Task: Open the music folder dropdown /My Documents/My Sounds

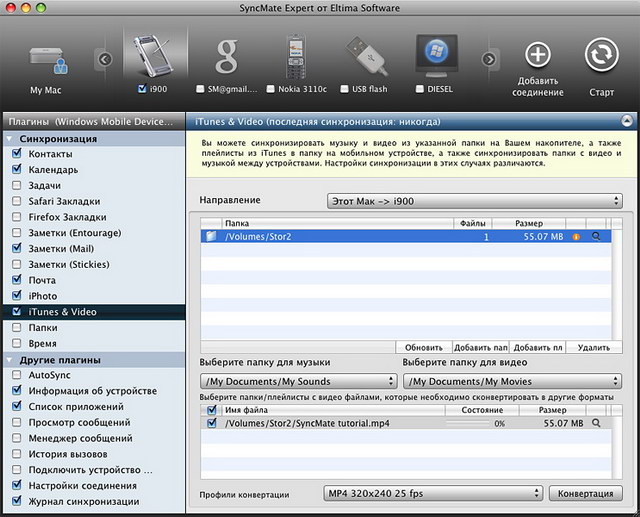Action: coord(298,382)
